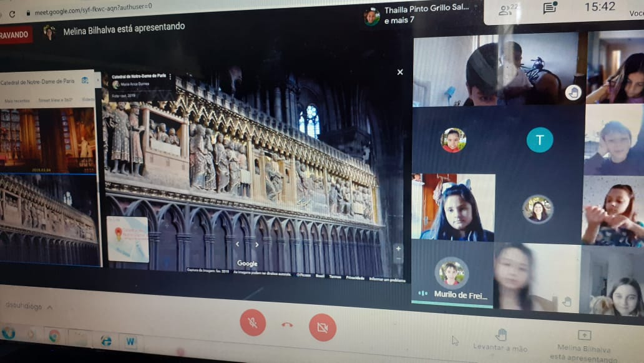Click the Informar um problema link

point(387,280)
